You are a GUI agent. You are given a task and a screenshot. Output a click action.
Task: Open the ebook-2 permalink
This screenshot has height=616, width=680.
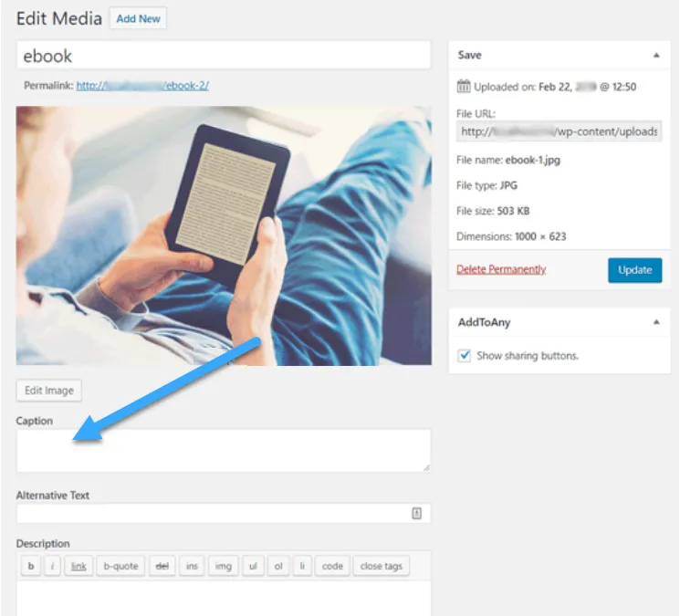coord(142,86)
